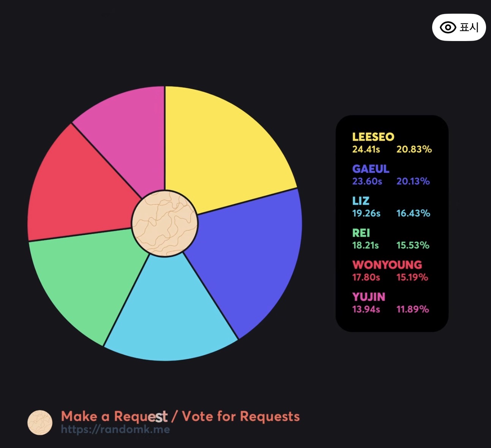Click the WONYOUNG label in the legend
This screenshot has height=448, width=491.
click(x=387, y=264)
